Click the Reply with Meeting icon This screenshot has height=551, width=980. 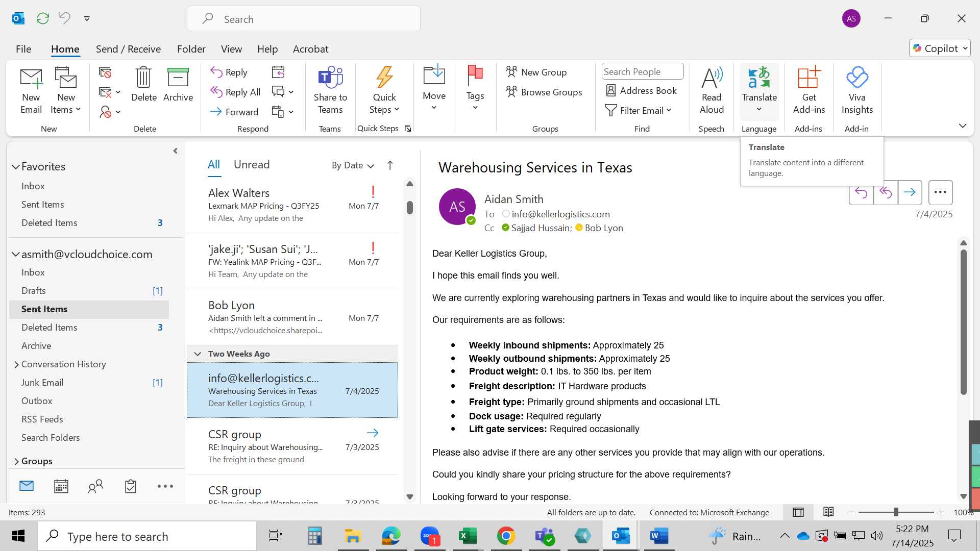click(x=278, y=72)
